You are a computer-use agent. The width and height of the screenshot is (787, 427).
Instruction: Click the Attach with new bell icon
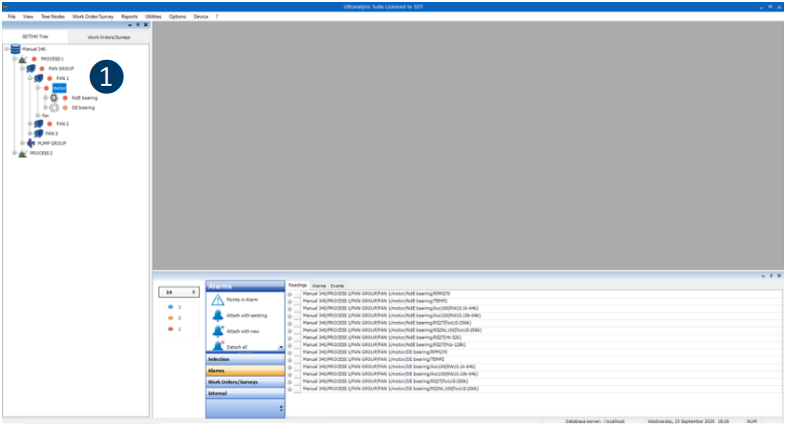point(217,330)
